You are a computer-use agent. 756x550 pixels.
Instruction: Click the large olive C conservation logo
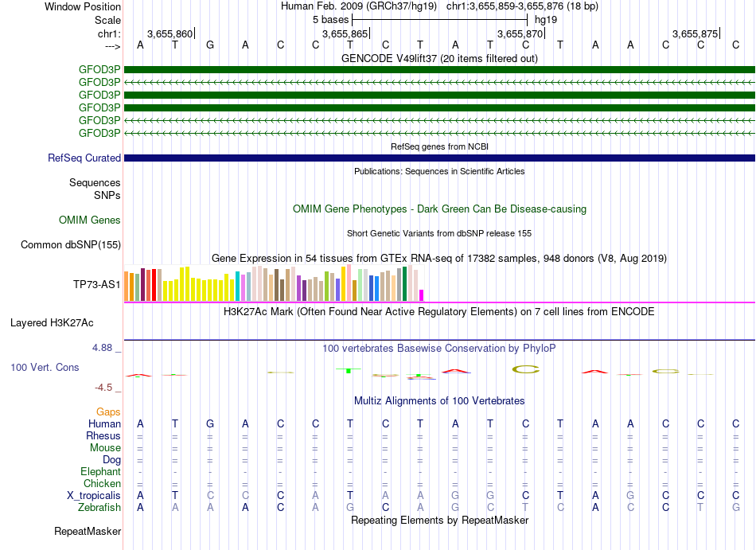click(x=525, y=370)
